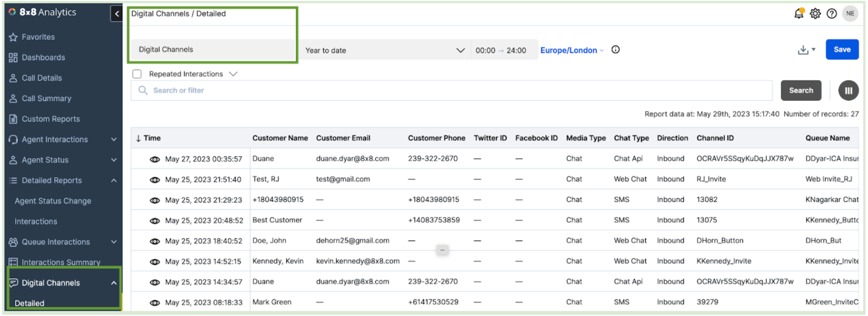Click email test@gmail.com cell
The width and height of the screenshot is (868, 316).
click(343, 179)
